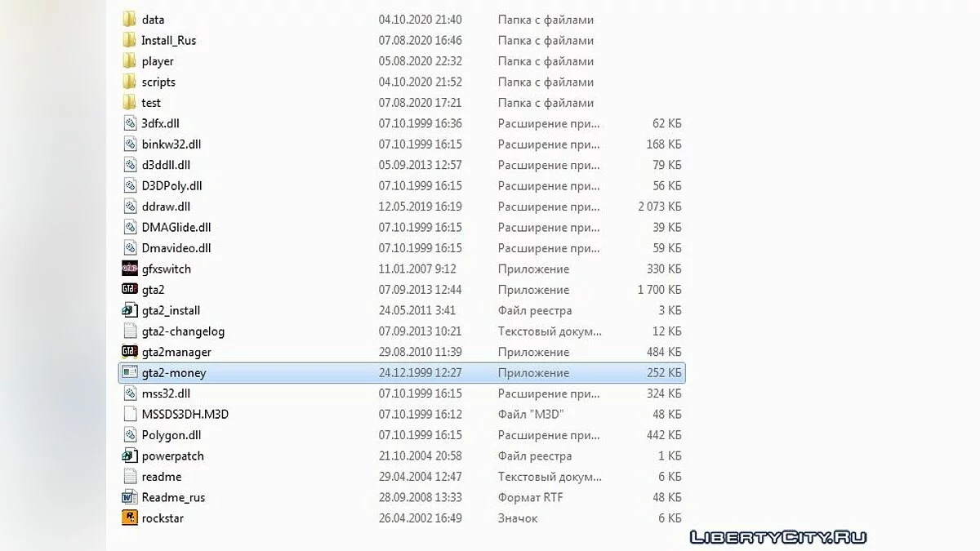Click the powerpatch registry file icon
The height and width of the screenshot is (551, 980).
click(129, 456)
